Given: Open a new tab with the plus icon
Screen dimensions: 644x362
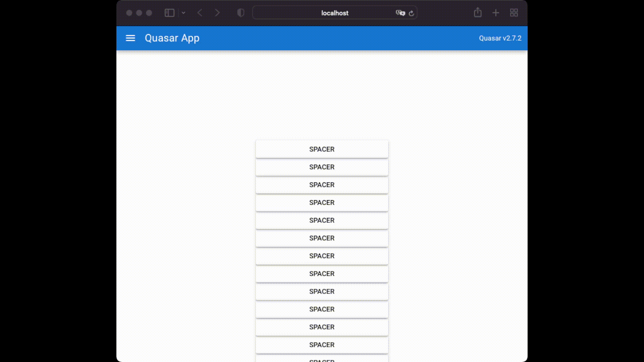Looking at the screenshot, I should 496,13.
